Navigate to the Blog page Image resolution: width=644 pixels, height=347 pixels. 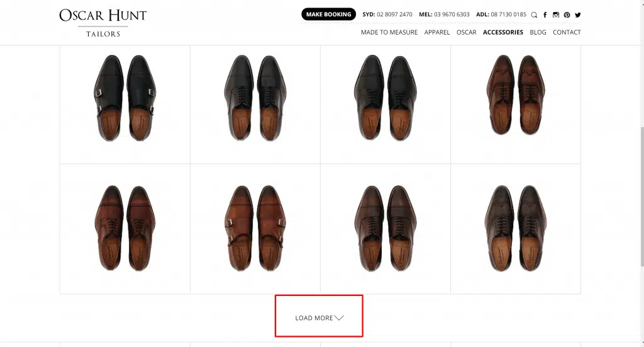tap(538, 32)
